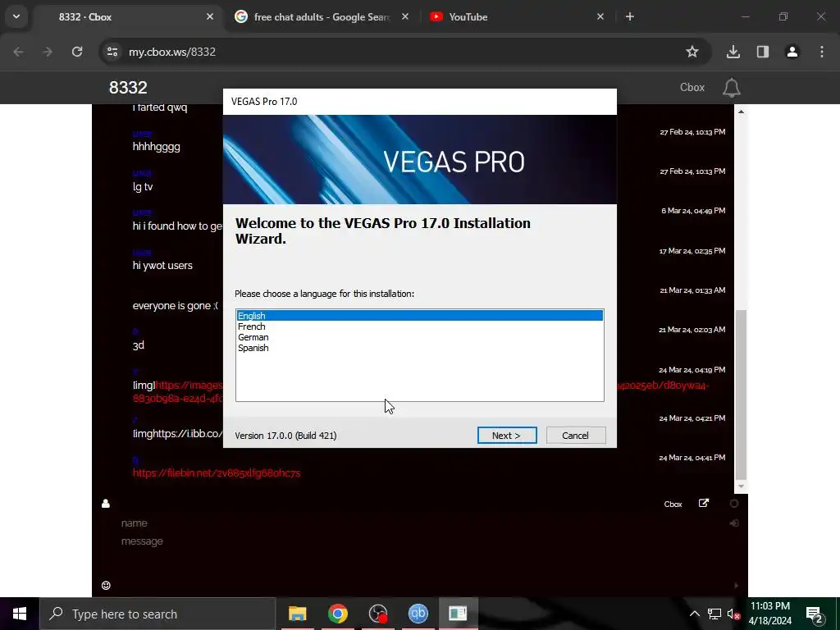Open a new browser tab

pos(630,16)
